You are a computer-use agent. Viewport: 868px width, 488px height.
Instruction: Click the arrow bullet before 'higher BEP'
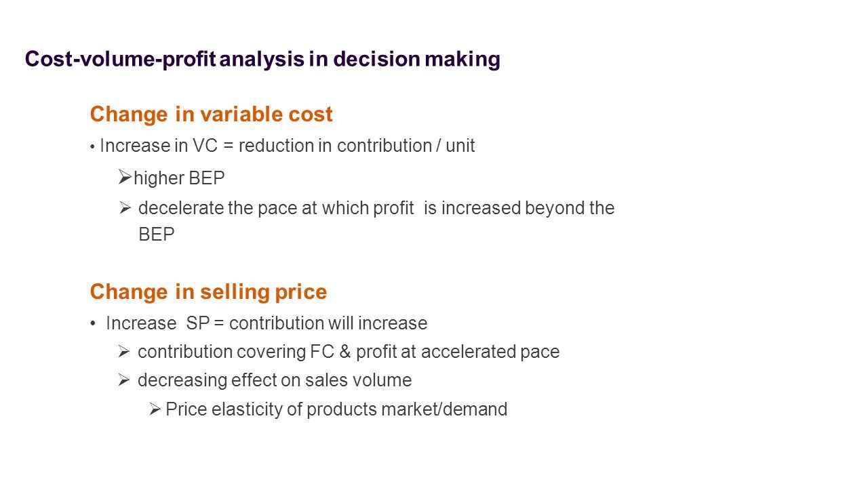124,177
